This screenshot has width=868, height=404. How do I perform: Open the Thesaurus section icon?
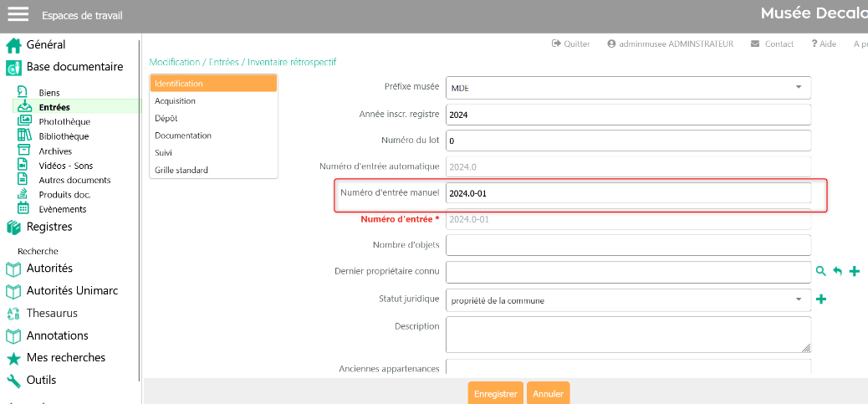point(13,314)
